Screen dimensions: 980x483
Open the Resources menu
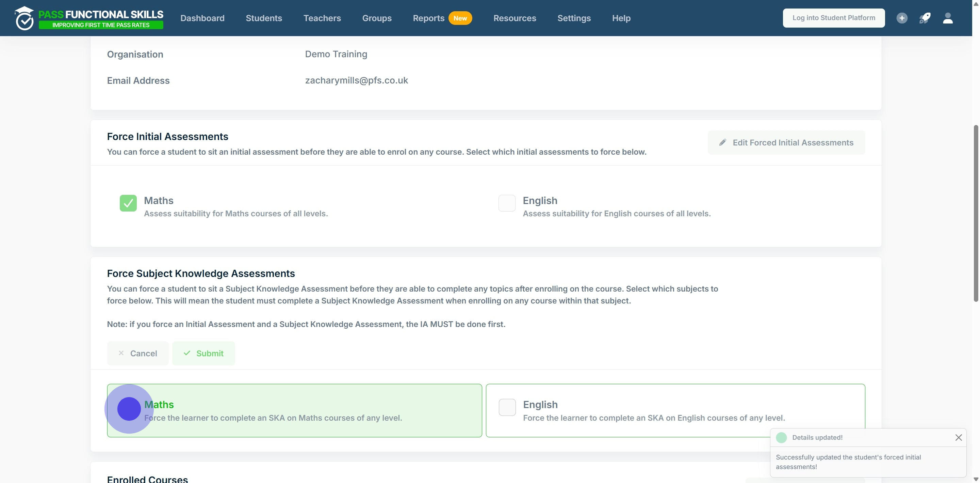[x=514, y=18]
